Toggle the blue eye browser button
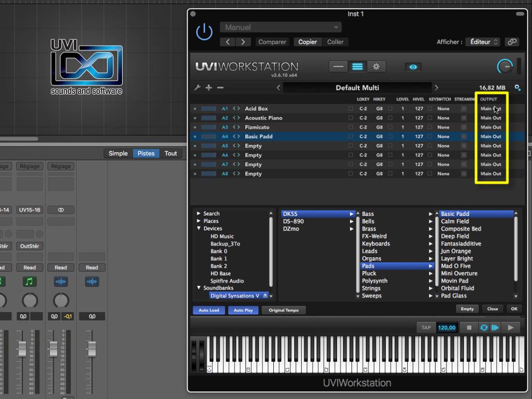Image resolution: width=532 pixels, height=399 pixels. 413,67
